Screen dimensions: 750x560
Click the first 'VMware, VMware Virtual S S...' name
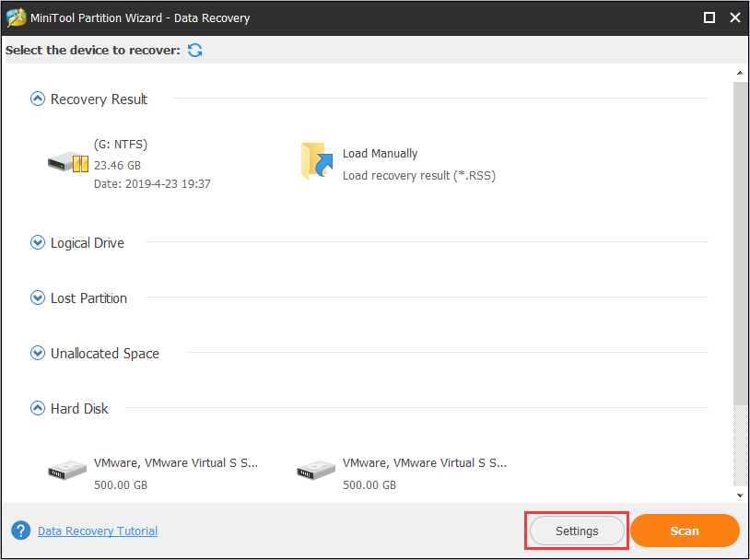(176, 463)
